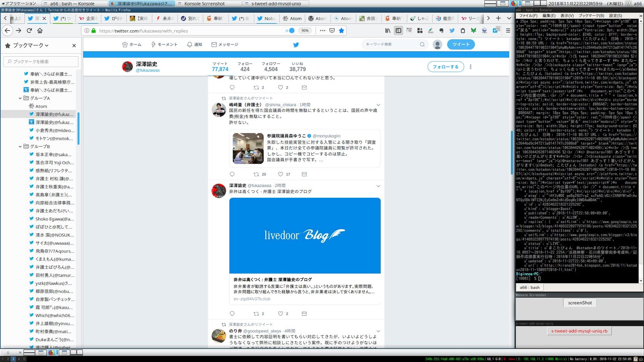The image size is (644, 362).
Task: Click the s-tweet-add-mysql-uniq.rb button
Action: pyautogui.click(x=579, y=331)
